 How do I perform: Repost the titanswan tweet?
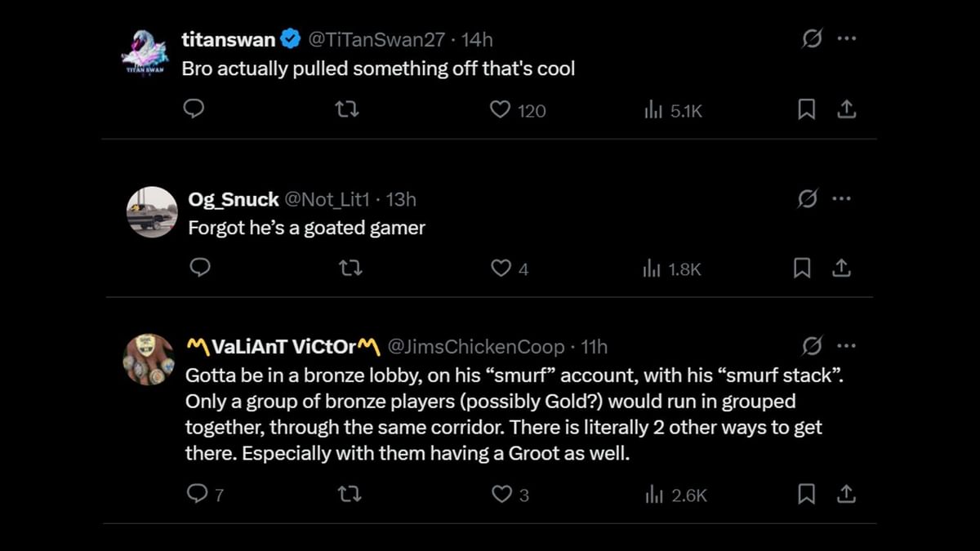(348, 109)
